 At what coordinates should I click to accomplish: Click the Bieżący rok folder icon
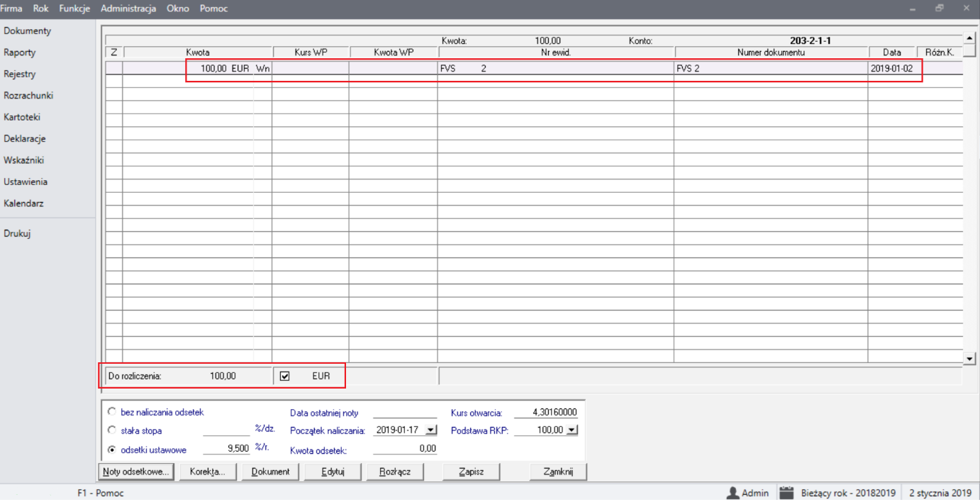tap(786, 493)
